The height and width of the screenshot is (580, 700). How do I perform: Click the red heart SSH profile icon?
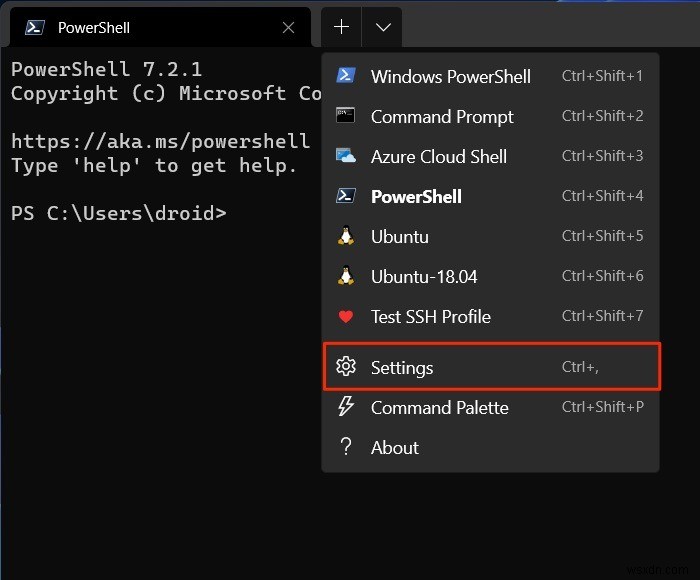[x=346, y=317]
